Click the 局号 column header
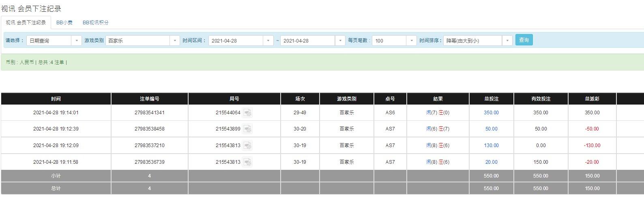The width and height of the screenshot is (644, 199). point(234,99)
